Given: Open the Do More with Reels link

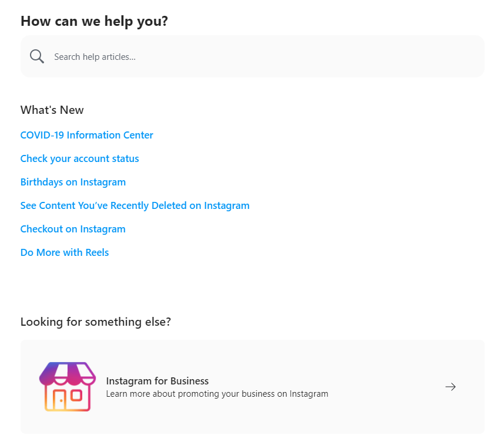Looking at the screenshot, I should pyautogui.click(x=65, y=252).
